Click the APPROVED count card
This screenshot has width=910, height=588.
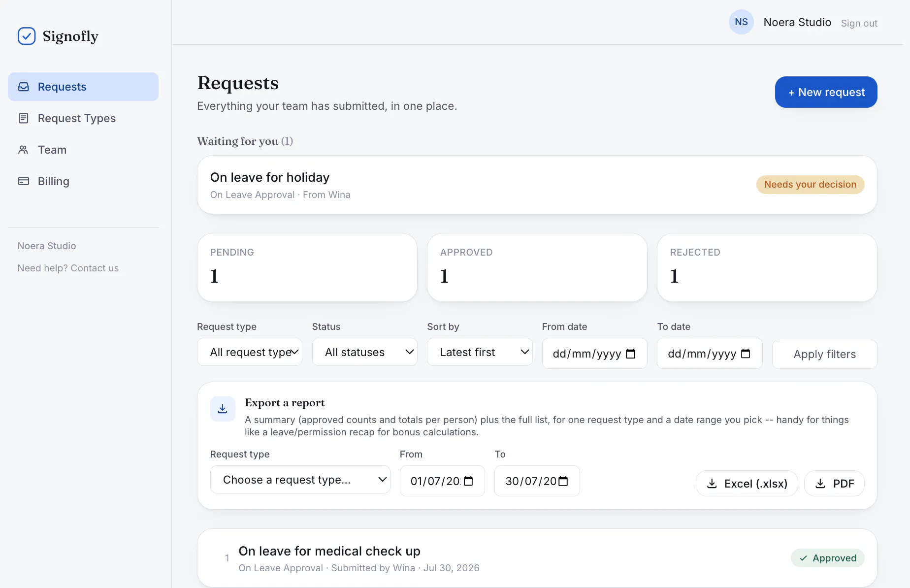pos(537,267)
